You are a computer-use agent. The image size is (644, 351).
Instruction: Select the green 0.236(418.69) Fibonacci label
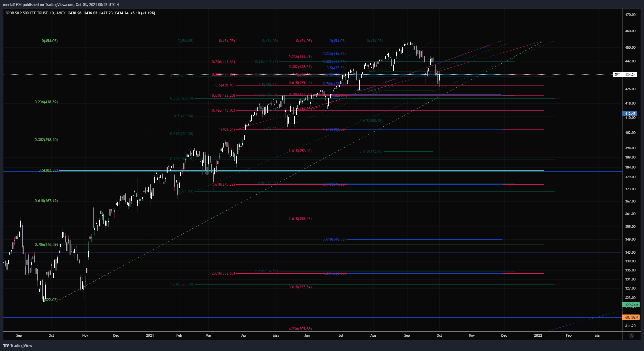[x=46, y=102]
